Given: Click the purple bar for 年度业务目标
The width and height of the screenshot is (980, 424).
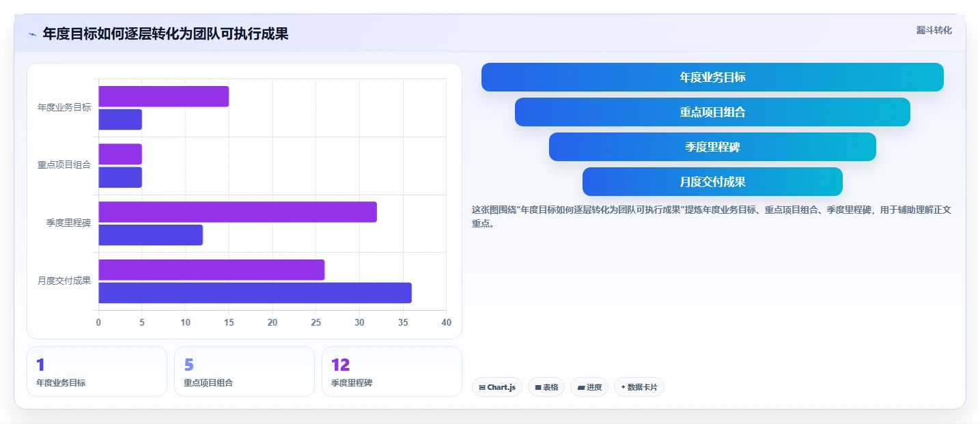Looking at the screenshot, I should [164, 96].
